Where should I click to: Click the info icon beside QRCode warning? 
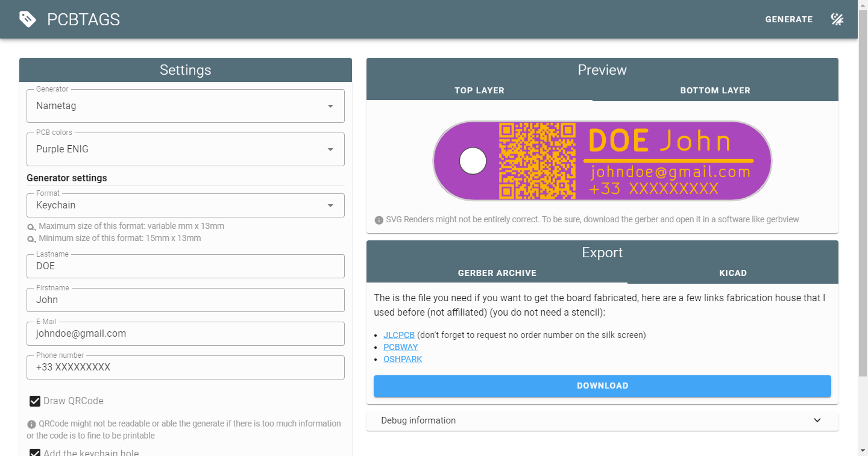[x=31, y=424]
